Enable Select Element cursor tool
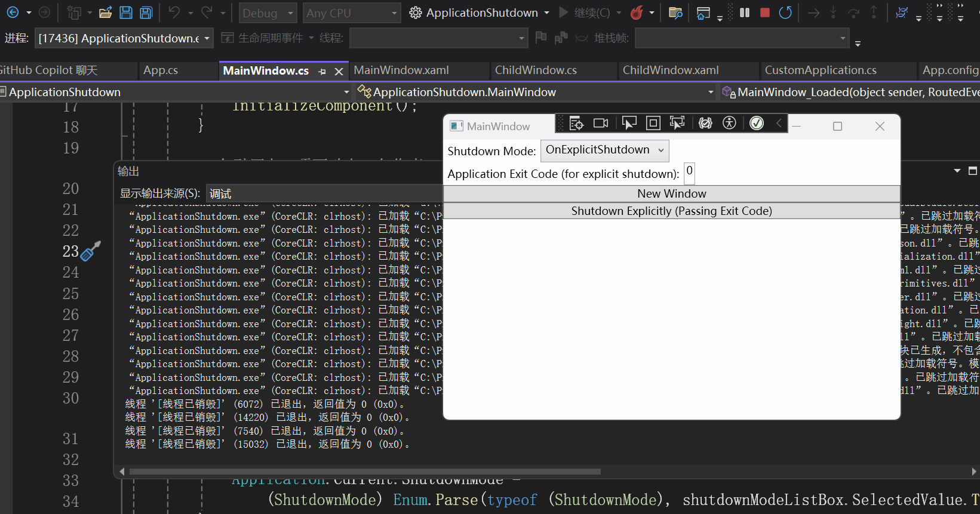This screenshot has height=514, width=980. 629,123
